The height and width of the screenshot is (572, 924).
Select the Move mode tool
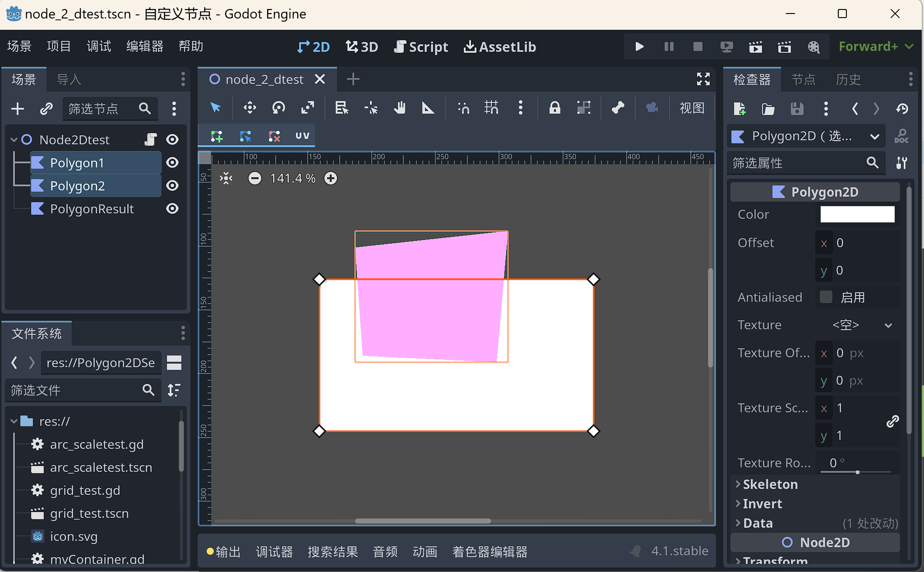249,108
